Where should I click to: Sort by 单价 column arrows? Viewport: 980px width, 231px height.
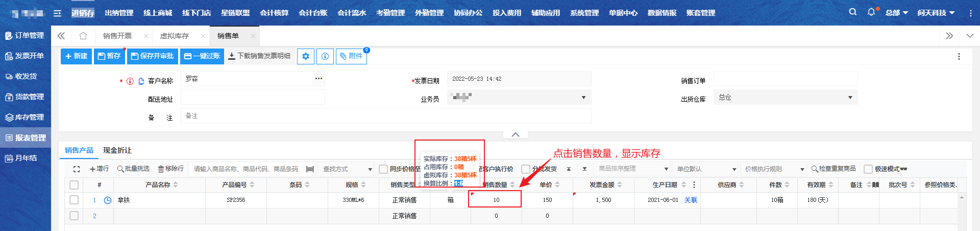tap(557, 185)
